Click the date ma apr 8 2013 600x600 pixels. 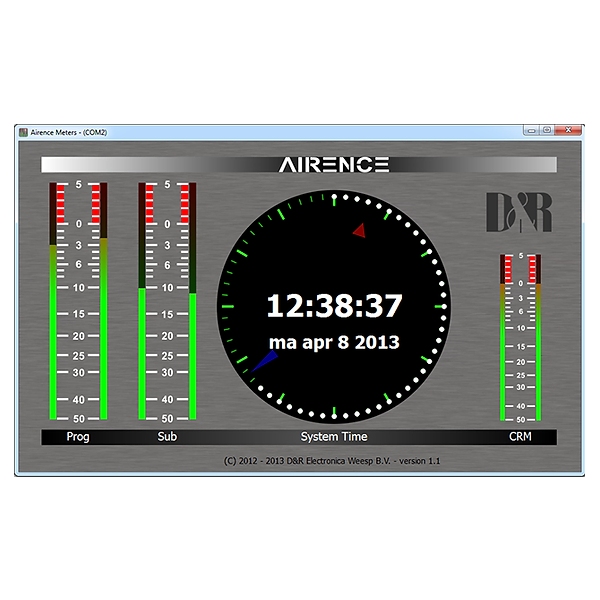click(334, 342)
